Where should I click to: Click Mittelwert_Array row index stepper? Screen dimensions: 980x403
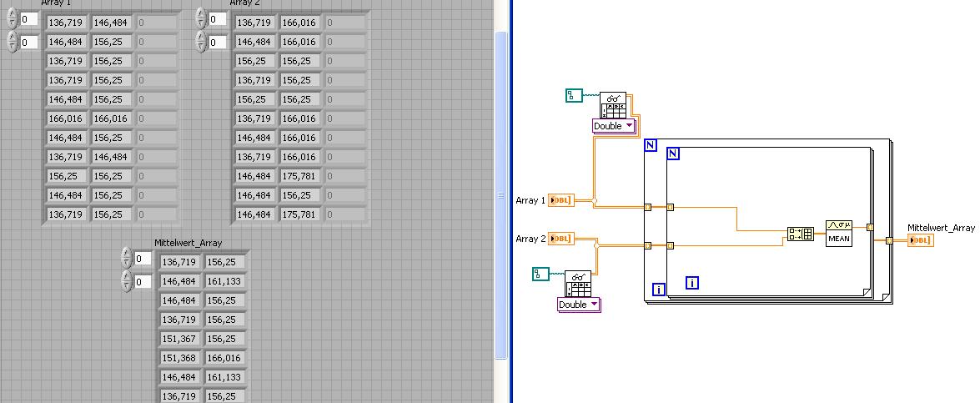pyautogui.click(x=127, y=259)
